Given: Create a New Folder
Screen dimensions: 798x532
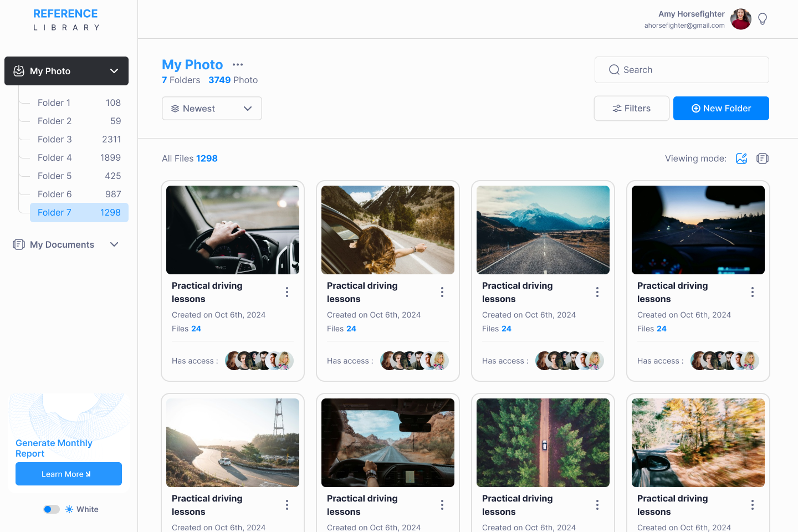Looking at the screenshot, I should [721, 109].
